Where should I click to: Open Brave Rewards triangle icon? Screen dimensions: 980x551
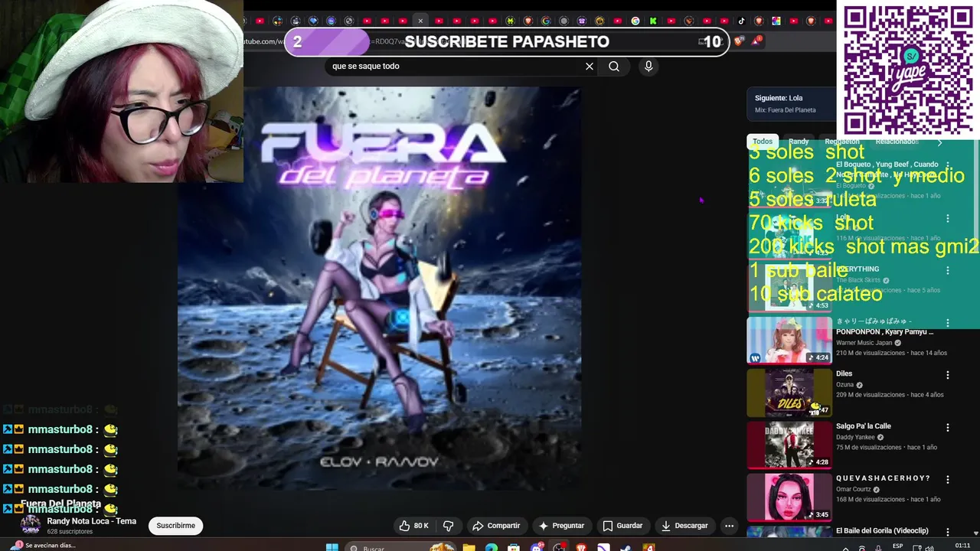[x=756, y=41]
